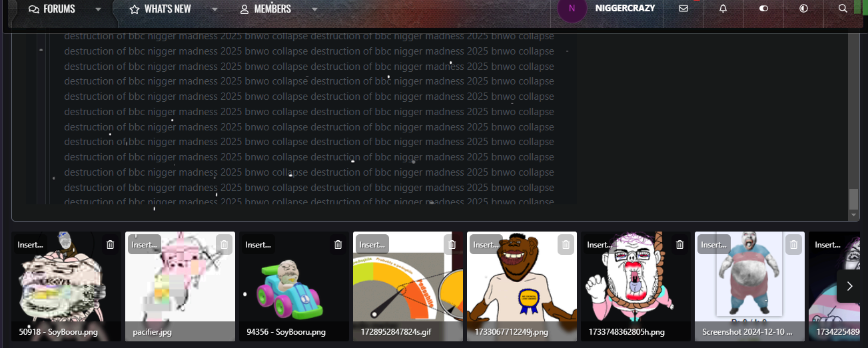The width and height of the screenshot is (868, 348).
Task: Go to the Forums menu item
Action: coord(53,9)
